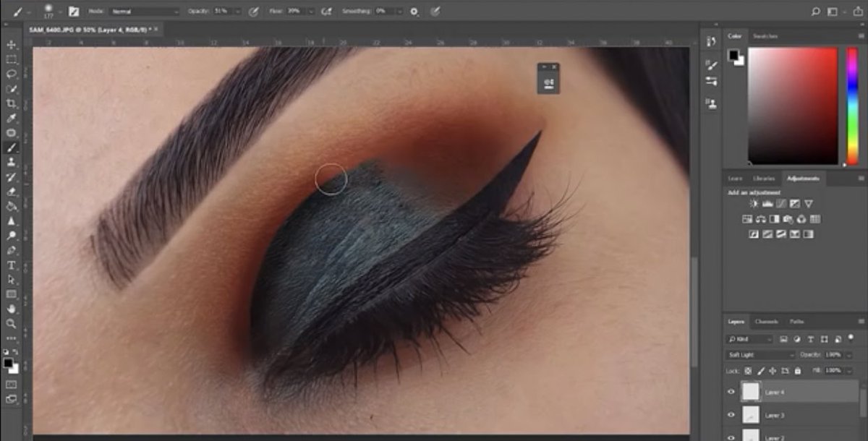Select the Hand tool
Viewport: 868px width, 441px height.
coord(12,309)
